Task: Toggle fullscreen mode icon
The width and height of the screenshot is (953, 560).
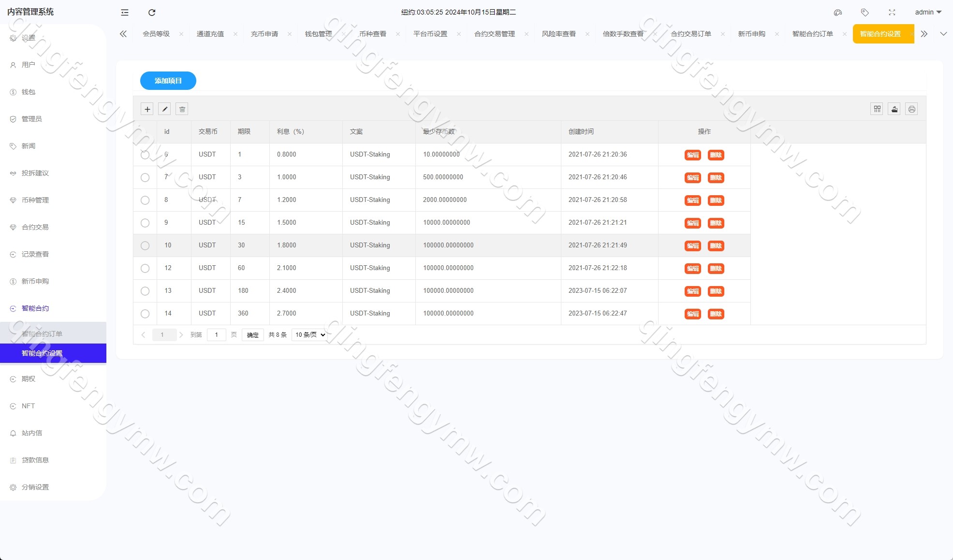Action: point(892,13)
